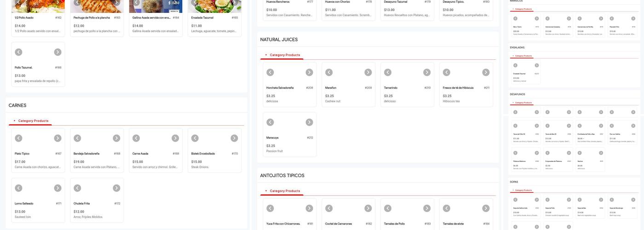This screenshot has width=644, height=230.
Task: Show next image on Lomo Salteado card
Action: [57, 188]
